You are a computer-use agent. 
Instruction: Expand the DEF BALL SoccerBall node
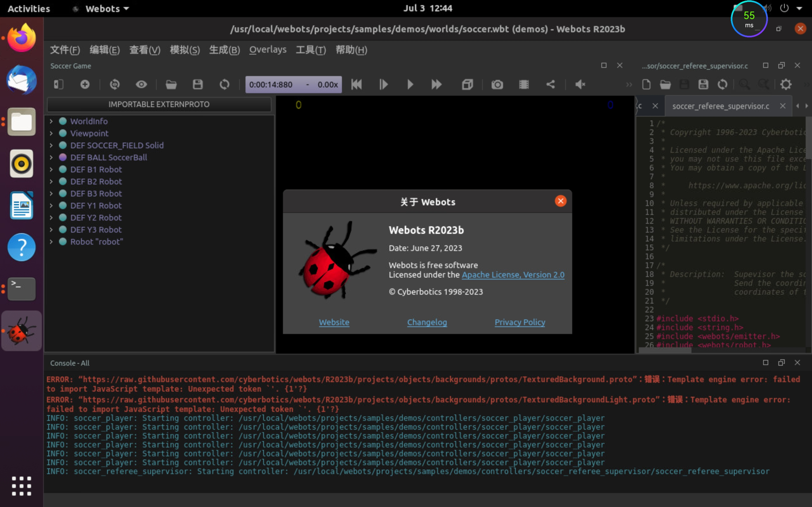tap(51, 157)
